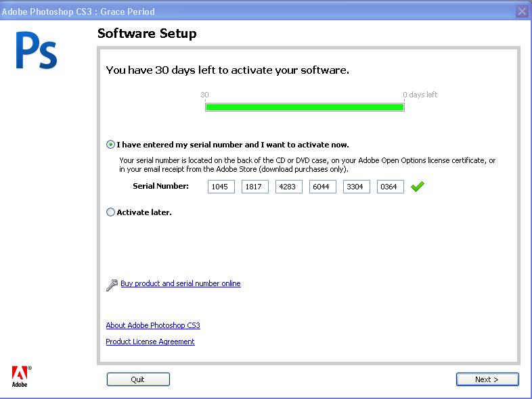Click the 'Serial Number:' label
The width and height of the screenshot is (532, 399).
160,186
